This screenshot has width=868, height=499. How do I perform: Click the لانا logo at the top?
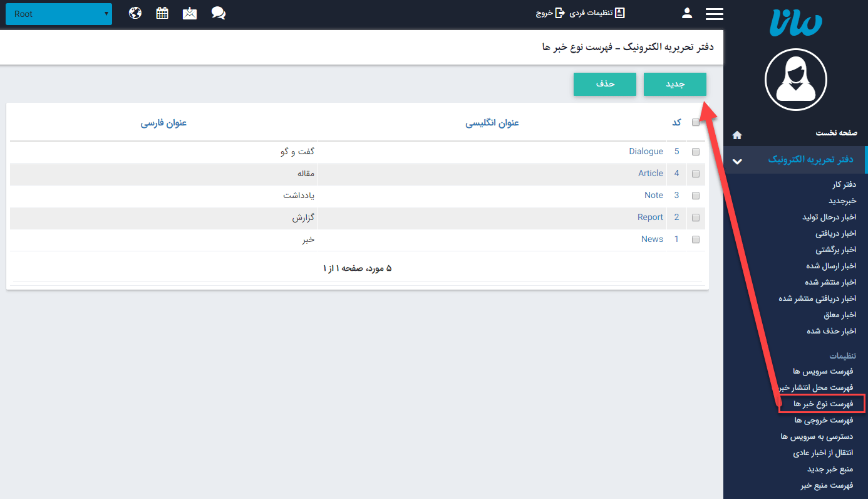(x=795, y=23)
